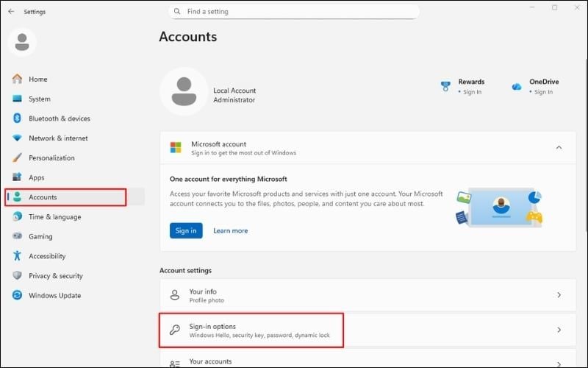Click the Network wifi icon
The image size is (588, 368).
point(17,138)
